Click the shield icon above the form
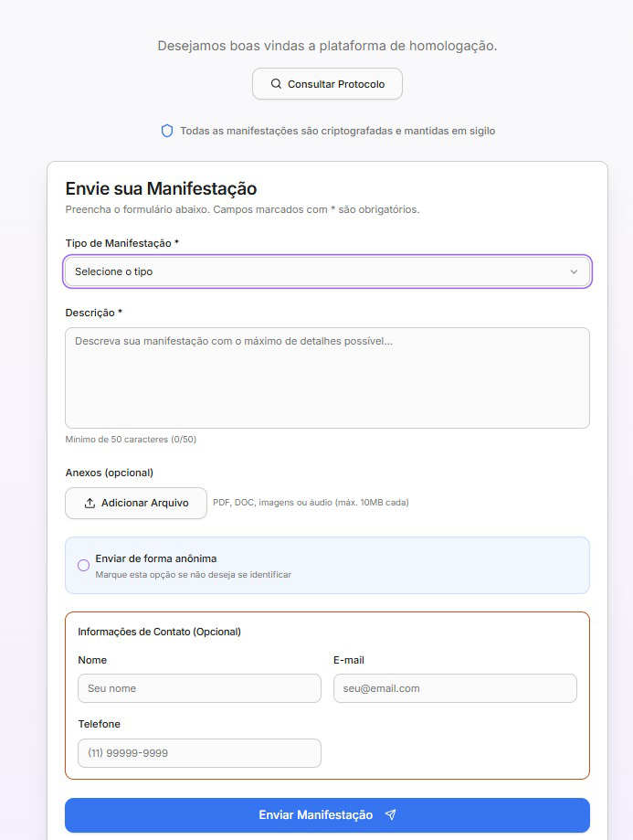633x840 pixels. point(167,131)
